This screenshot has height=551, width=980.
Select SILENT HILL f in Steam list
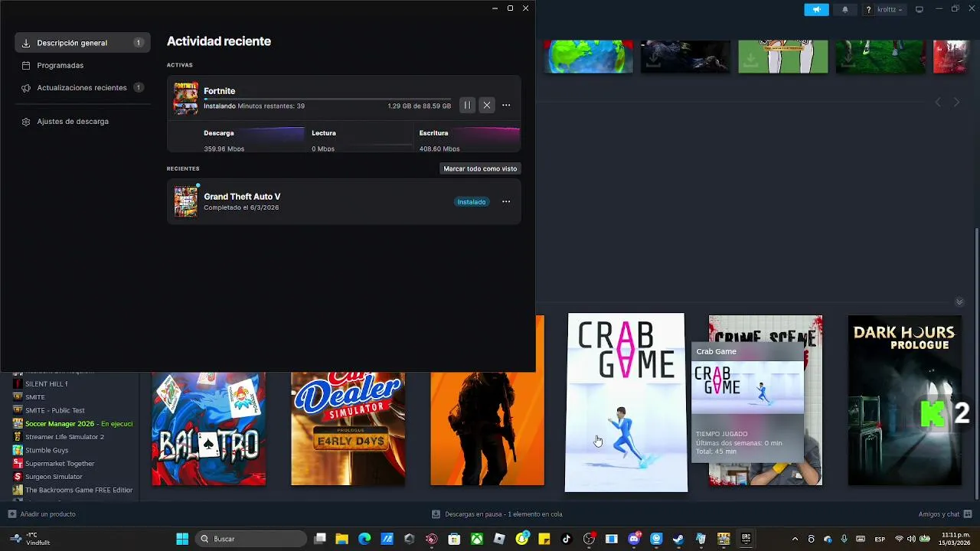47,383
